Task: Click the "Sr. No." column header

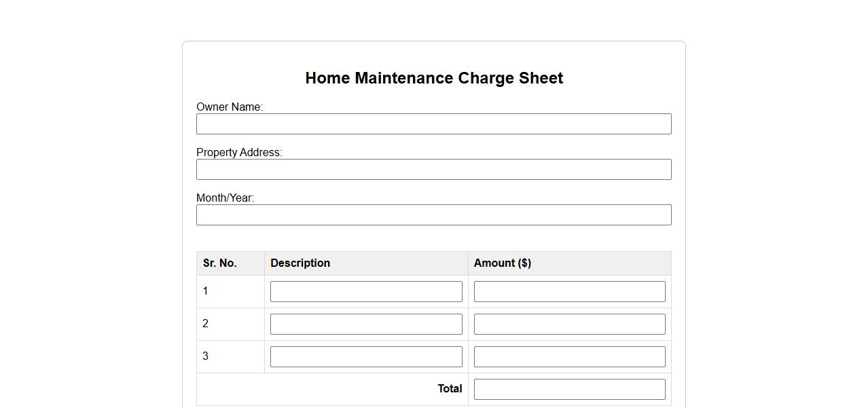Action: point(220,263)
